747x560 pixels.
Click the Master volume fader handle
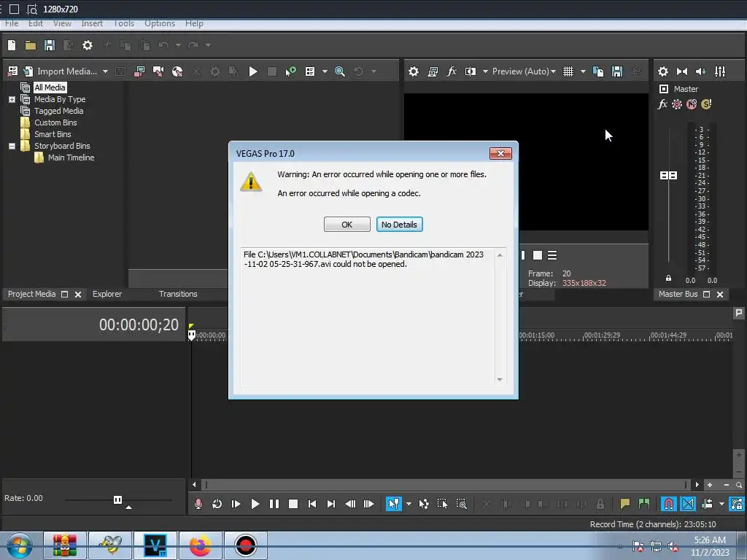pyautogui.click(x=668, y=175)
